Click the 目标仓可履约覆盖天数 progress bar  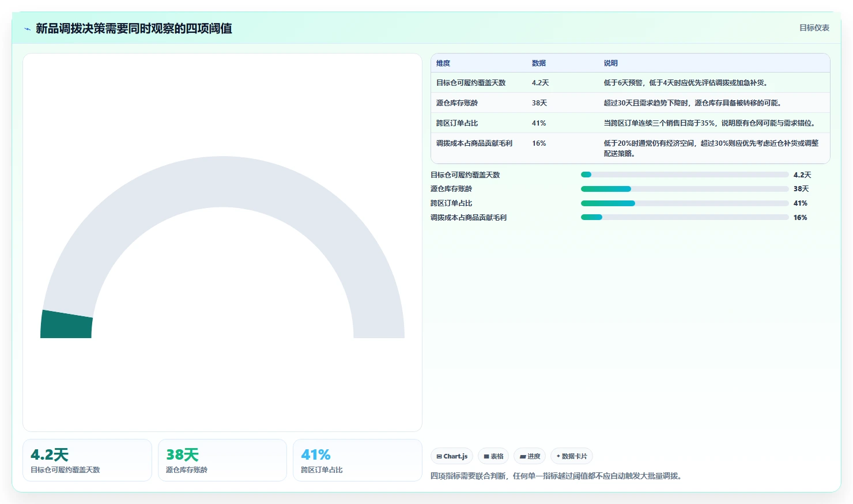[685, 175]
